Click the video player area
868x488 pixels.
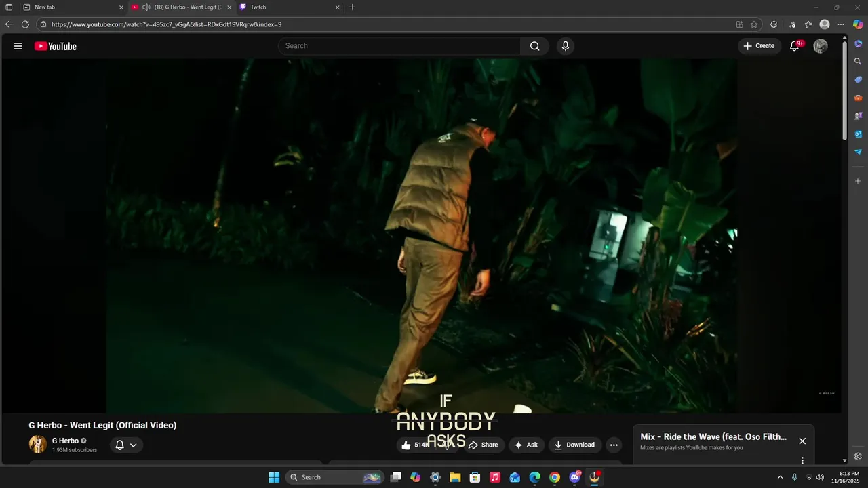point(420,236)
